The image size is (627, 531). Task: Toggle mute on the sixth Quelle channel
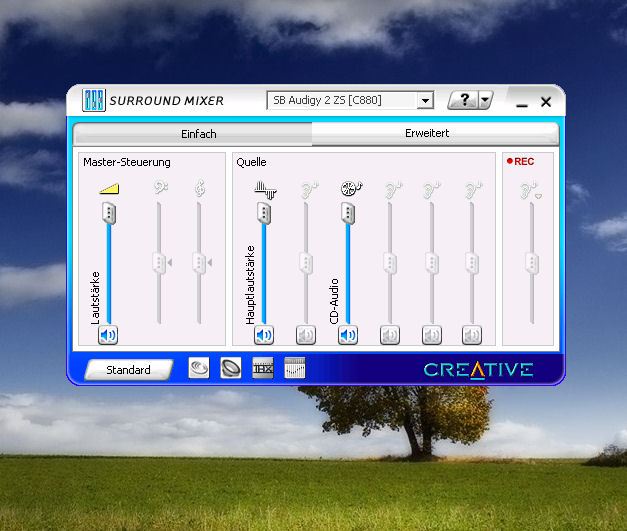pyautogui.click(x=472, y=335)
